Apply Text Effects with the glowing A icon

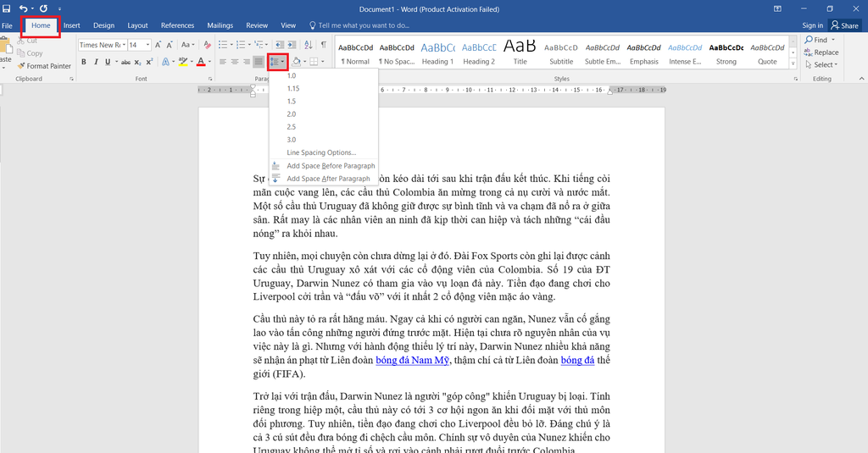165,62
